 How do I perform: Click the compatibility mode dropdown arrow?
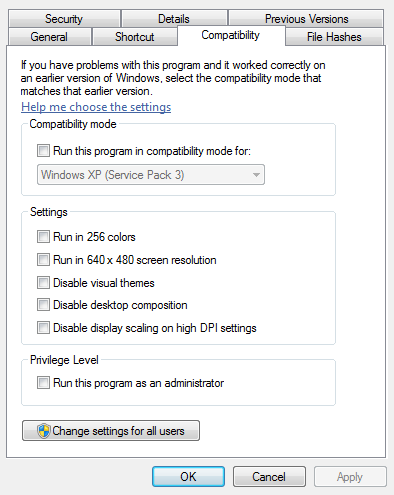pyautogui.click(x=256, y=175)
